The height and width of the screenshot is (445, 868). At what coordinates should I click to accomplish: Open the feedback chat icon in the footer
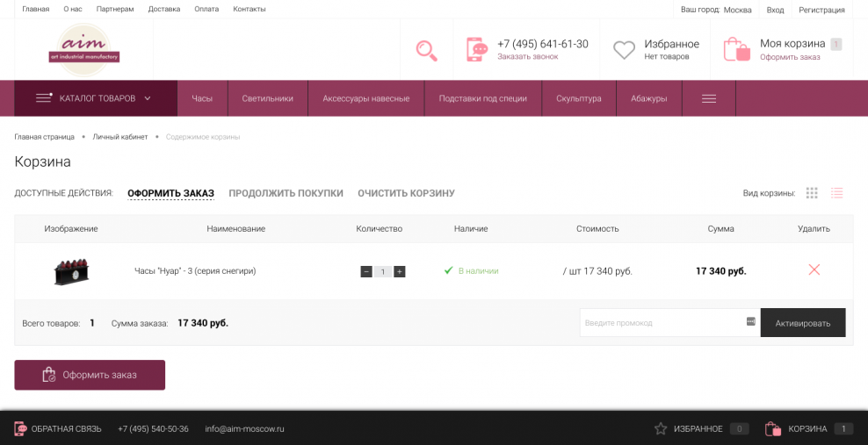pyautogui.click(x=20, y=429)
